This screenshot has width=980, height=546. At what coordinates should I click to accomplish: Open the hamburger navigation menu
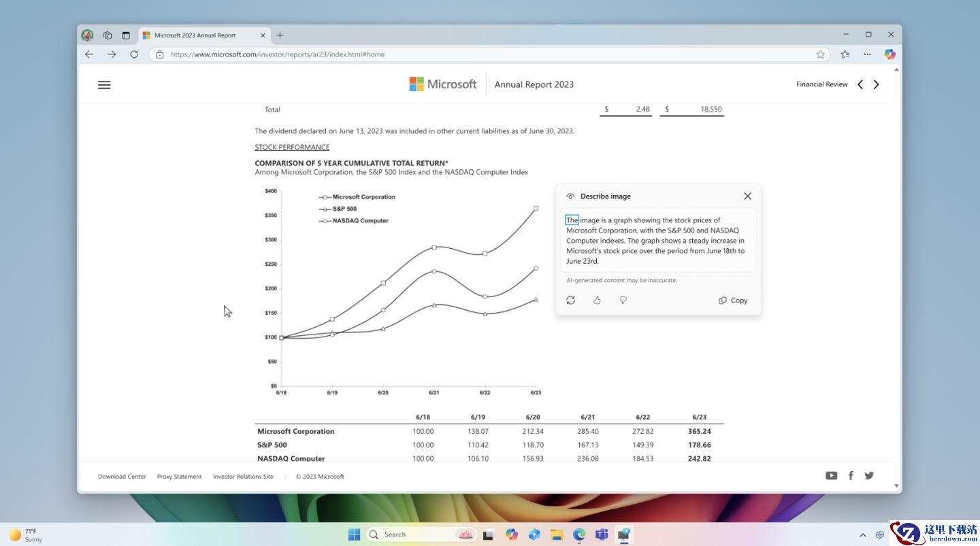click(104, 85)
